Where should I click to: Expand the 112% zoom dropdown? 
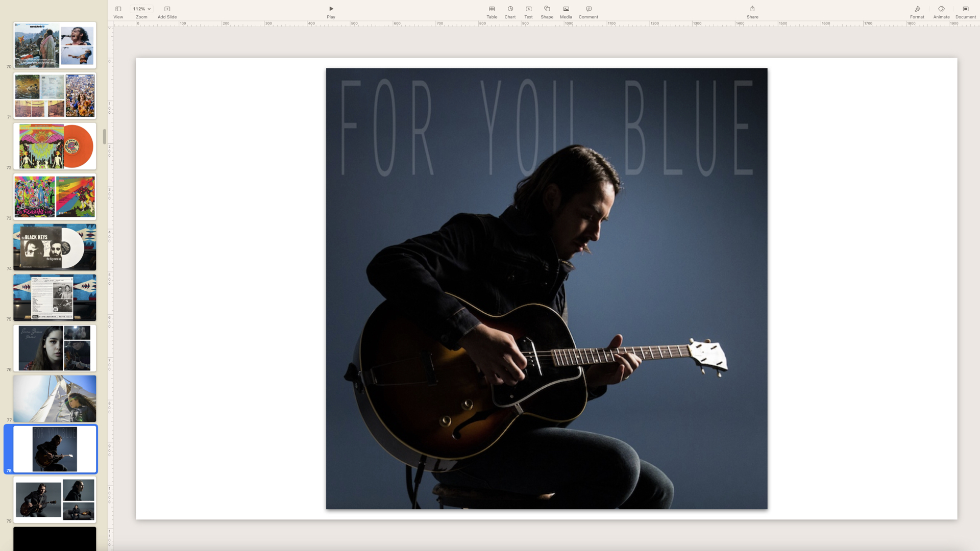click(141, 9)
